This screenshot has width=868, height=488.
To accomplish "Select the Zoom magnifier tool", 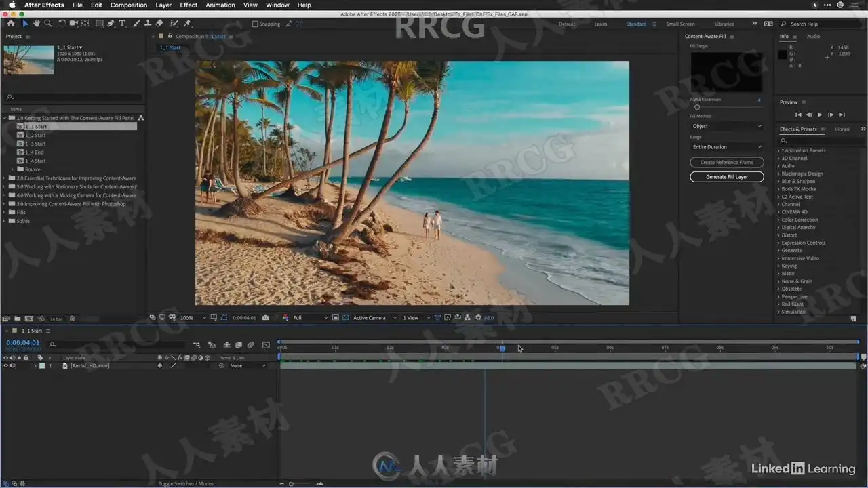I will tap(47, 24).
